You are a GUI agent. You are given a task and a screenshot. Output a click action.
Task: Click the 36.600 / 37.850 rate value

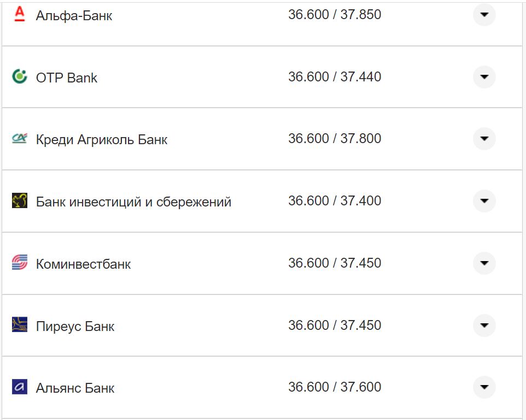tap(335, 14)
